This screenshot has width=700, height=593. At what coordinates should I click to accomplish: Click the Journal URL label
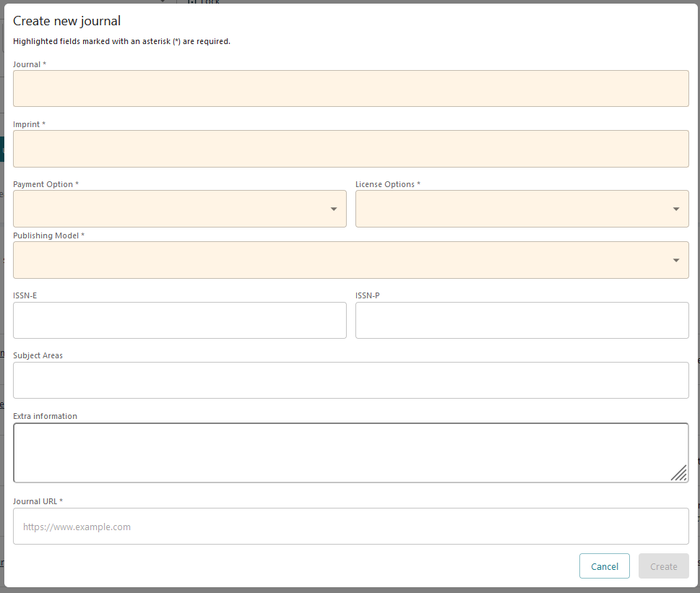tap(37, 501)
